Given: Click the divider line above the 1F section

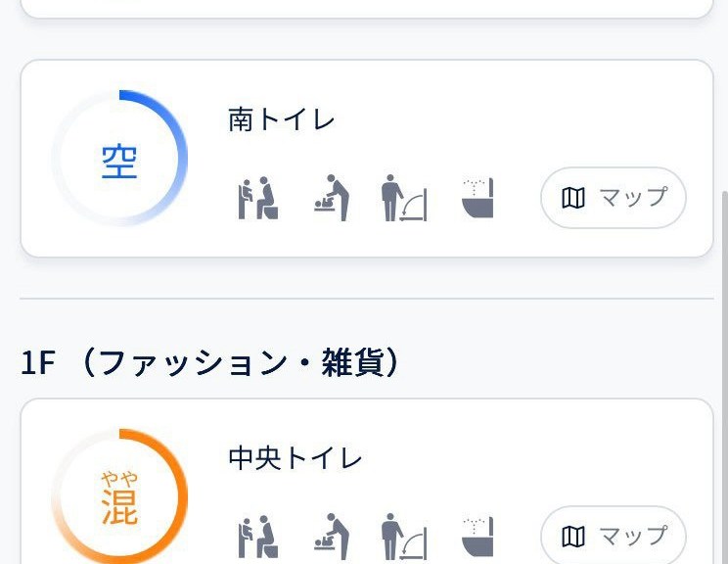Looking at the screenshot, I should click(x=366, y=298).
